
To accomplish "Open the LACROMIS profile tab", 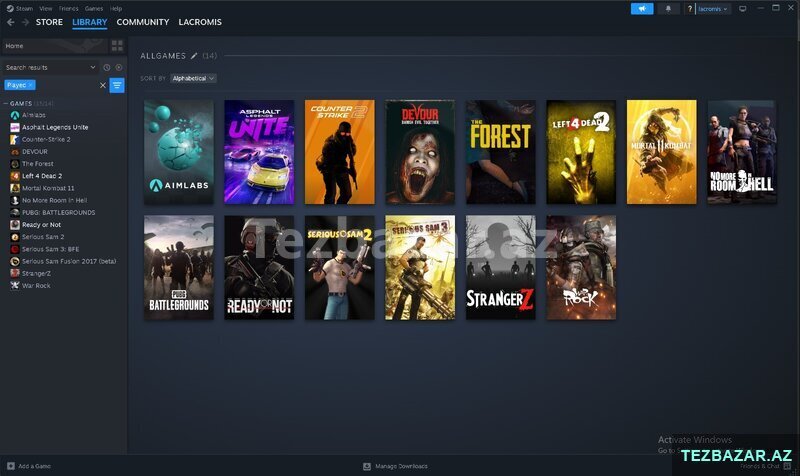I will (x=200, y=22).
